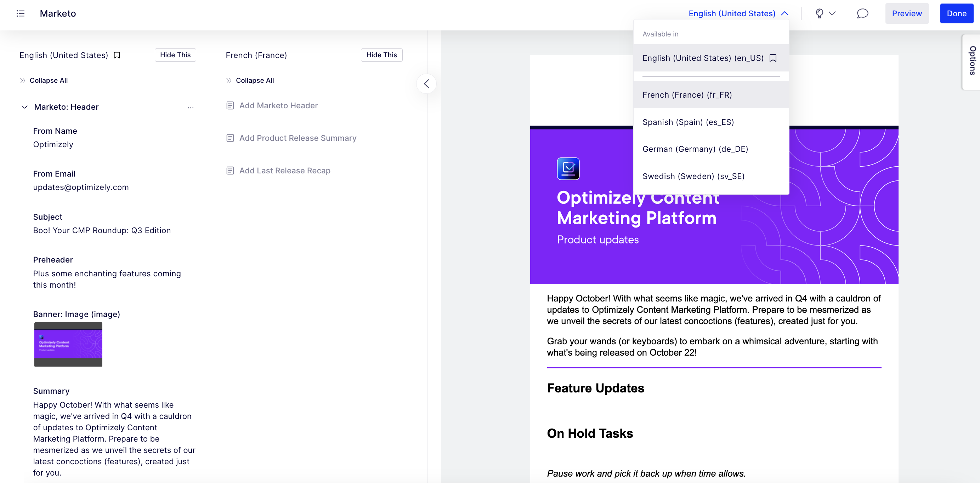Click Add Product Release Summary
This screenshot has height=483, width=980.
(x=291, y=138)
